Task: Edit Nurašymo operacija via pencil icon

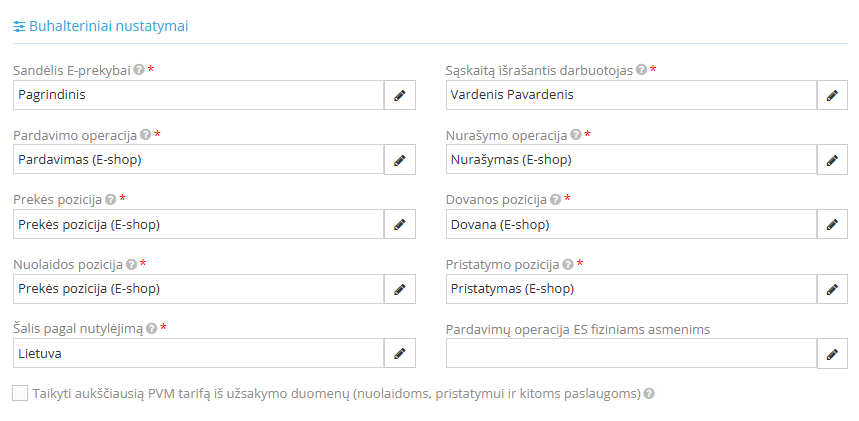Action: tap(832, 160)
